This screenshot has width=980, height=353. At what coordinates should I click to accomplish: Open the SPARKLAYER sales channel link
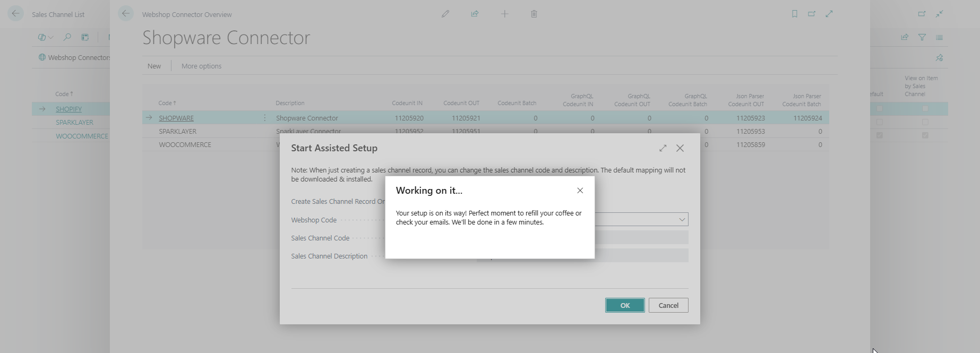tap(74, 122)
